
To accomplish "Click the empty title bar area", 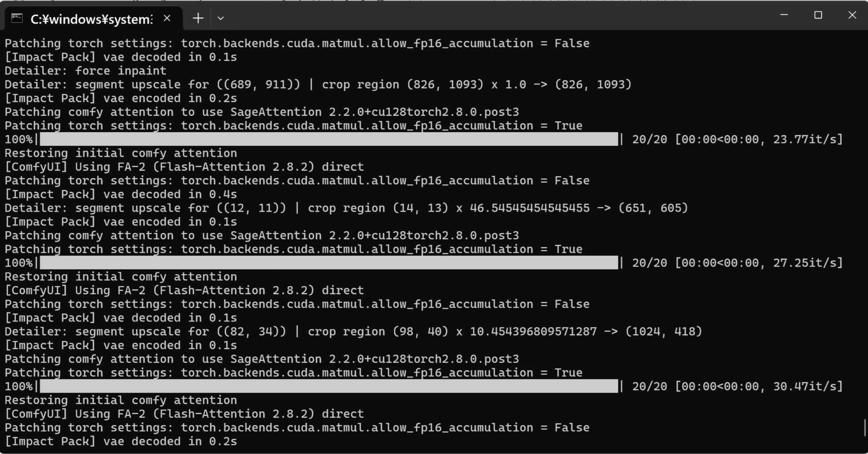I will [x=500, y=16].
